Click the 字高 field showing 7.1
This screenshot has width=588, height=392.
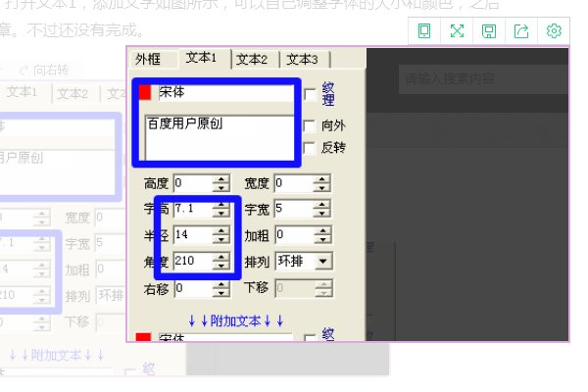pyautogui.click(x=193, y=209)
